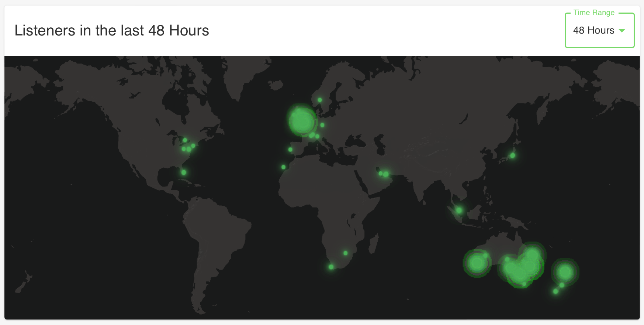Click the 'Listeners in the last 48 Hours' heading
The image size is (644, 325).
112,30
